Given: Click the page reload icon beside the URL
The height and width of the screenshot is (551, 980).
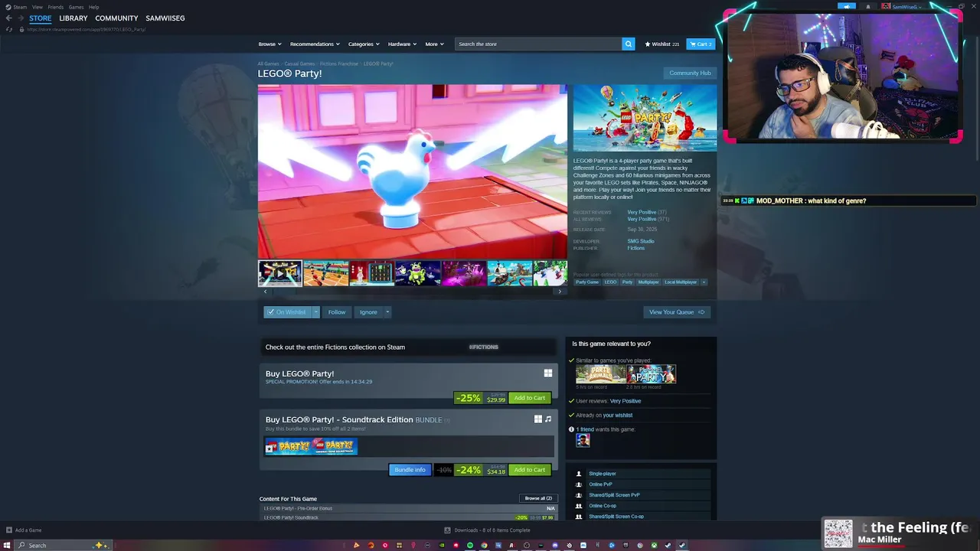Looking at the screenshot, I should click(9, 29).
